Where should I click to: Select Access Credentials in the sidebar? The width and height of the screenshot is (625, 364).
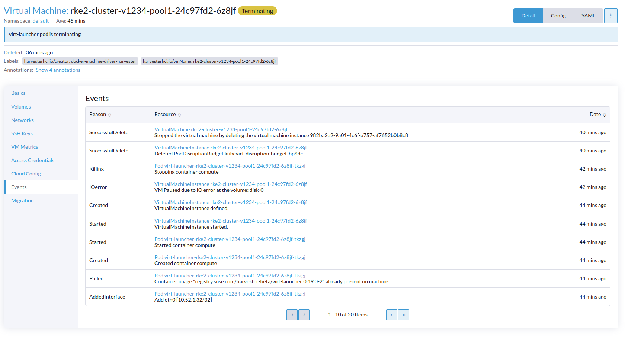point(33,160)
